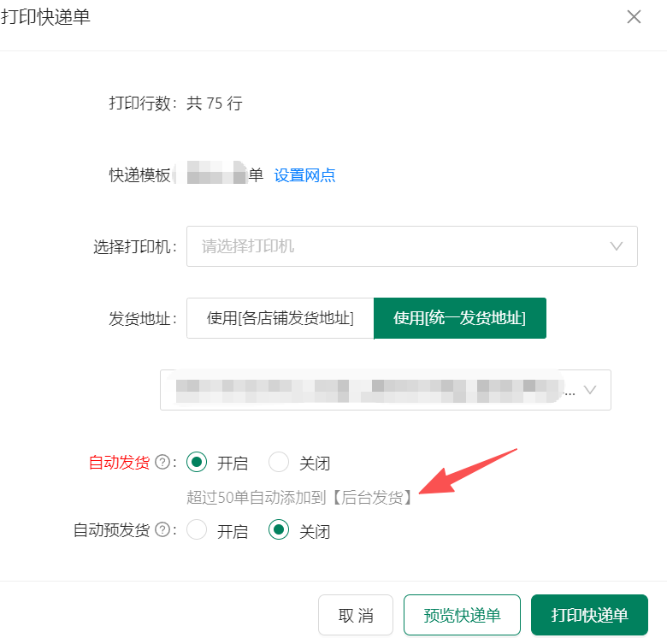
Task: Click the chevron arrow in address selector
Action: pos(590,390)
